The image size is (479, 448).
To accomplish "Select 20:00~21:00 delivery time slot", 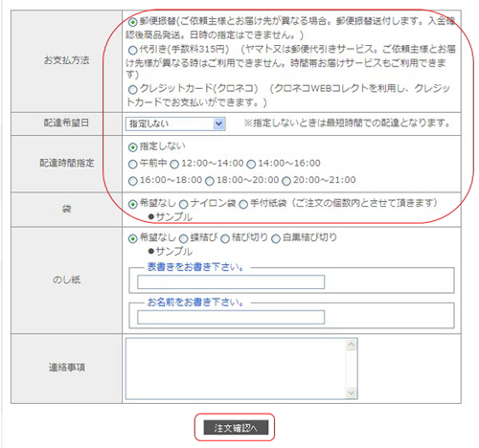I will (x=286, y=181).
